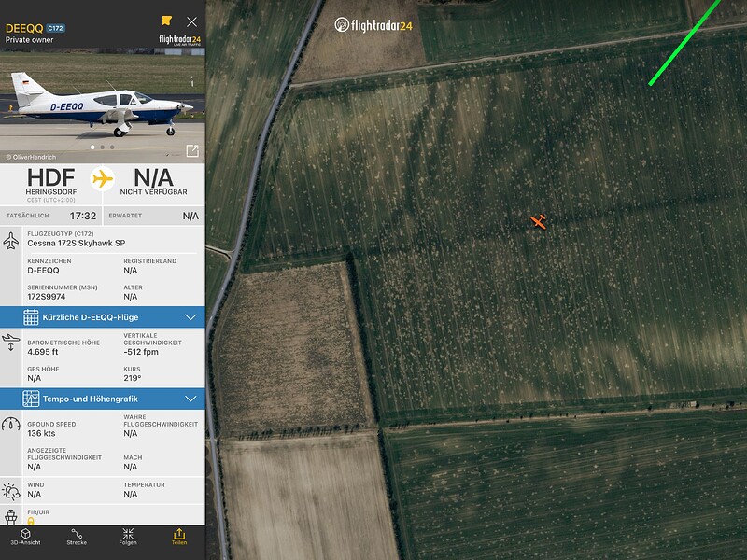Screen dimensions: 747x560
Task: Toggle the yellow bookmark flag
Action: point(166,21)
